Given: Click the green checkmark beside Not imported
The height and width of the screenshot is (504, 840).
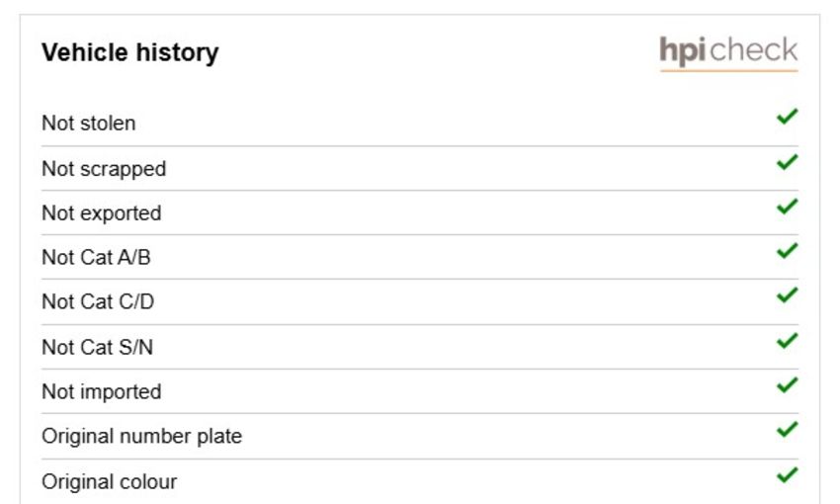Looking at the screenshot, I should coord(788,385).
